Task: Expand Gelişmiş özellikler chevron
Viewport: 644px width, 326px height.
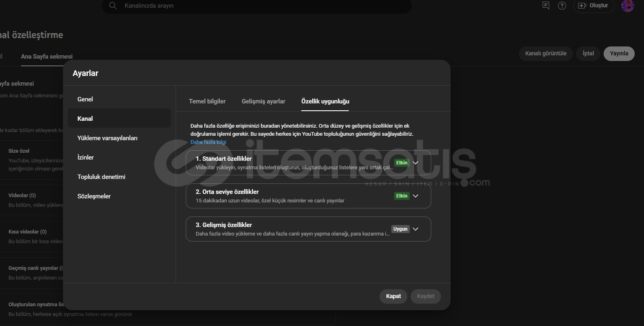Action: [415, 229]
